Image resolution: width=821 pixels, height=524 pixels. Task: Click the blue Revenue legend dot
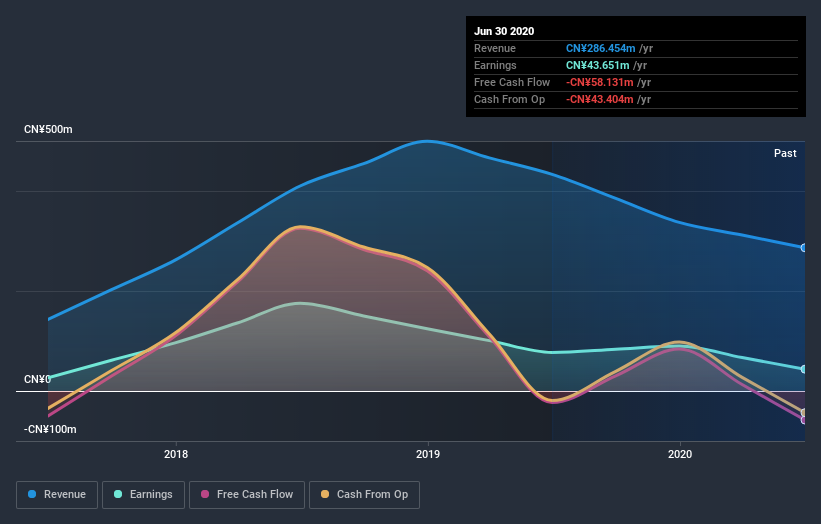click(x=32, y=494)
